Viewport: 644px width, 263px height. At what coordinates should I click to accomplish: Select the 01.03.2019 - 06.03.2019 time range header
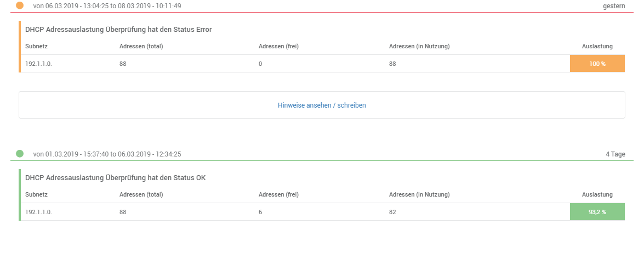[x=107, y=154]
